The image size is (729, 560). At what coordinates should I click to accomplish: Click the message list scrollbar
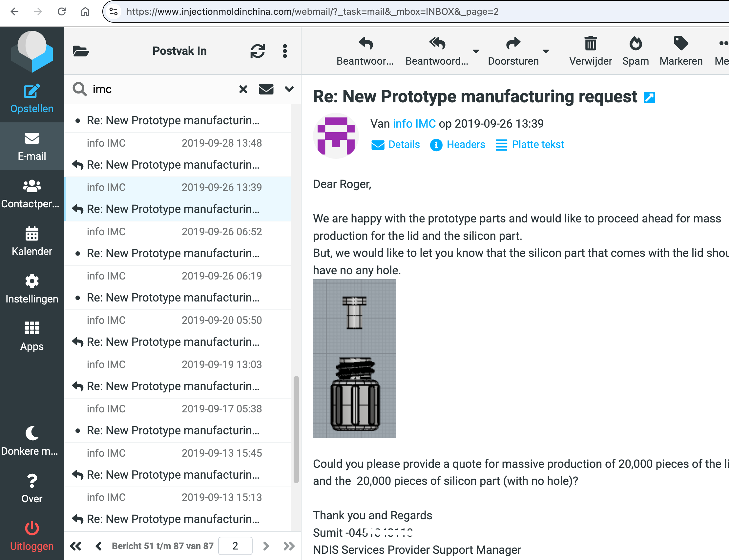pos(296,429)
